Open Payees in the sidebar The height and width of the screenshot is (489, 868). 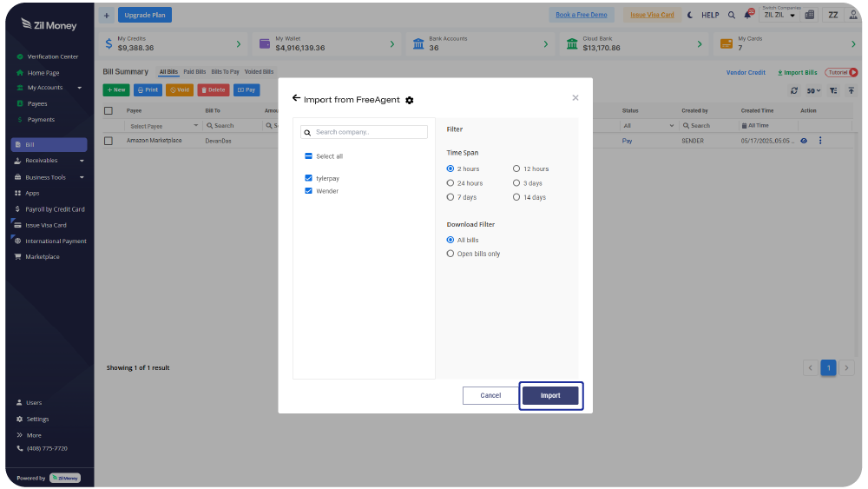click(x=37, y=103)
